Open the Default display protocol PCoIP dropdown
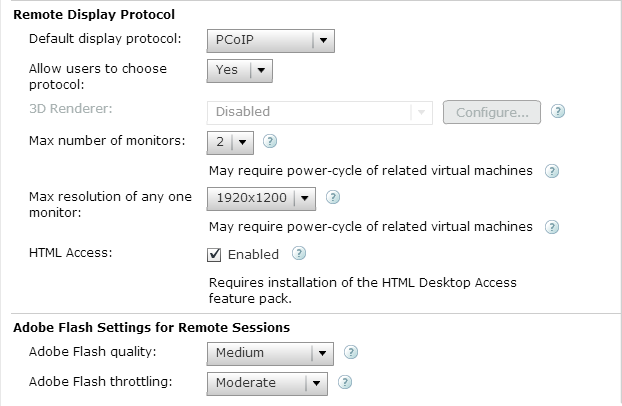This screenshot has width=622, height=406. coord(270,41)
